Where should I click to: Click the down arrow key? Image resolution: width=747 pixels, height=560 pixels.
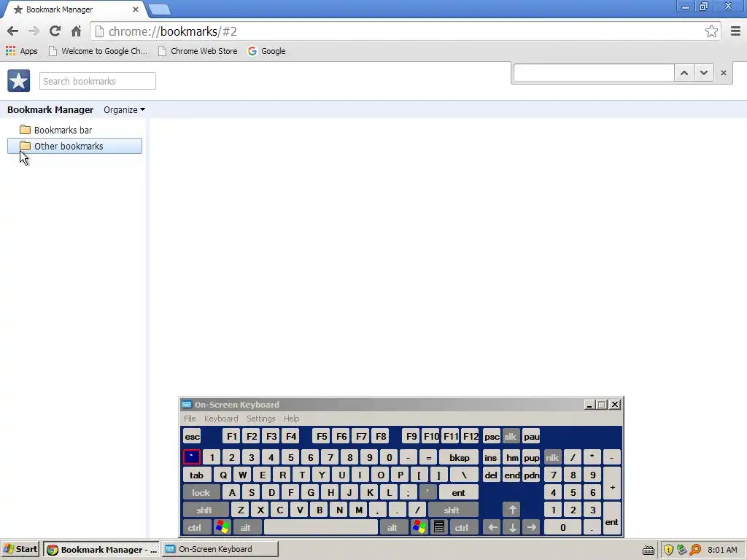[512, 528]
